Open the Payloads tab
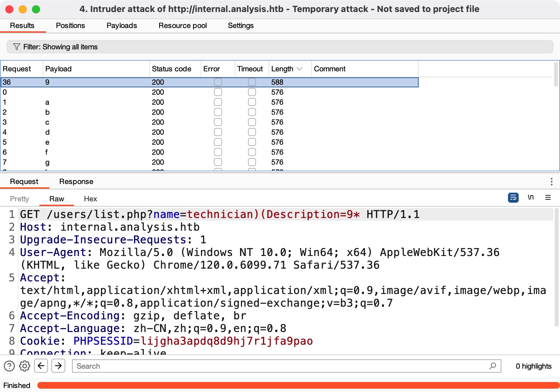This screenshot has height=392, width=560. coord(122,26)
